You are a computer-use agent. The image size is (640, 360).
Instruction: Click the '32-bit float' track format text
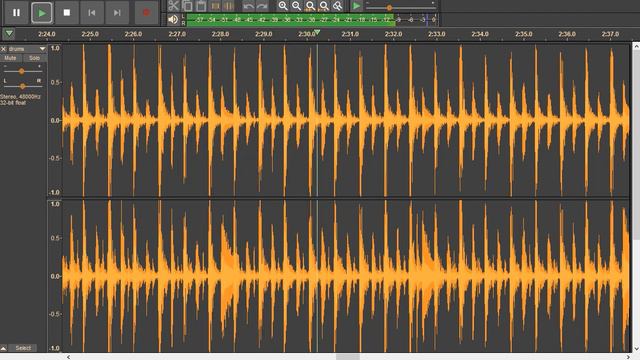pos(13,103)
